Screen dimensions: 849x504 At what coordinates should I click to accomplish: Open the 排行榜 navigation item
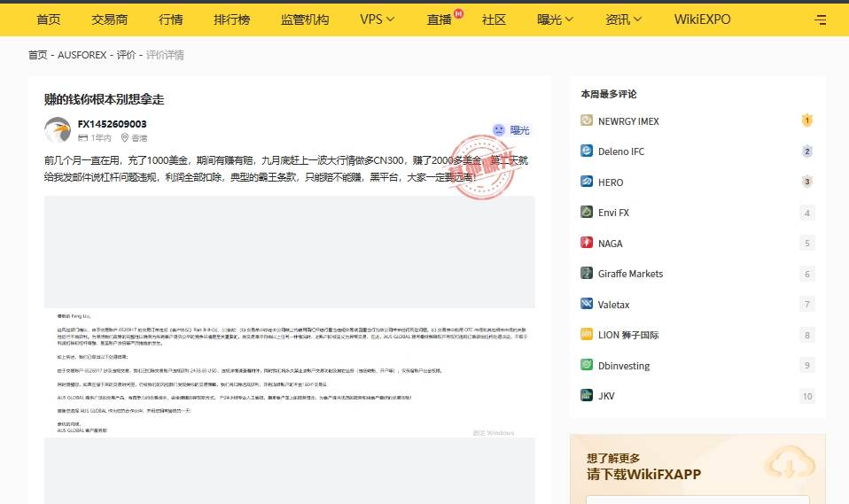point(231,19)
